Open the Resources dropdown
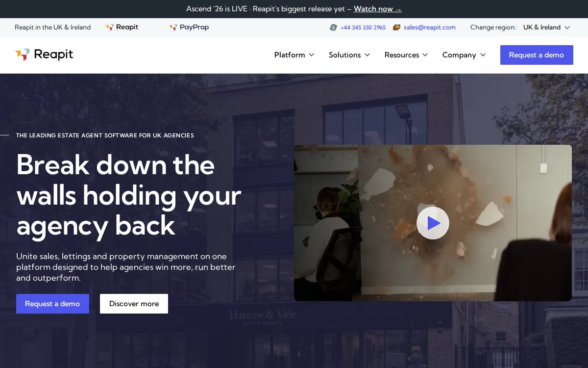This screenshot has width=588, height=368. click(x=406, y=55)
